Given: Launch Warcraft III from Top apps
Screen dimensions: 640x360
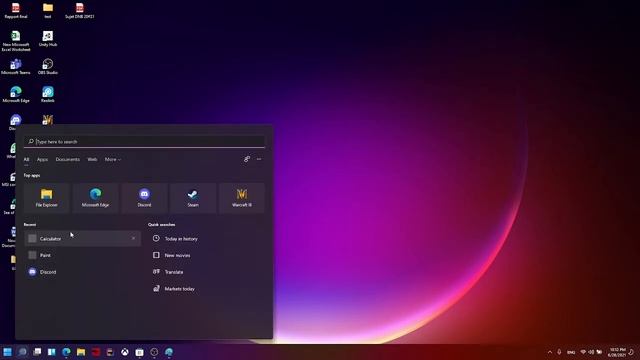Looking at the screenshot, I should click(x=242, y=198).
